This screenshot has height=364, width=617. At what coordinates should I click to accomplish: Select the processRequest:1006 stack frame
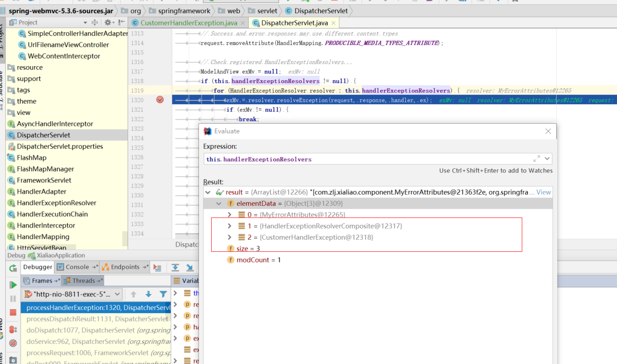pos(96,353)
